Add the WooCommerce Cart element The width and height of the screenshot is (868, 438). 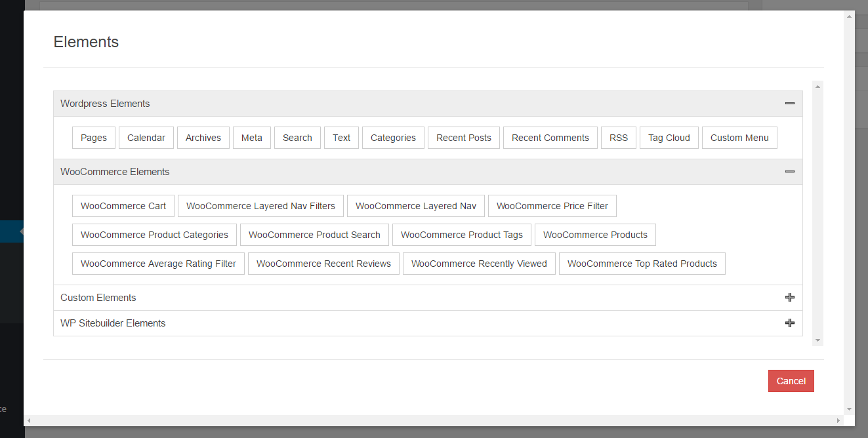123,205
